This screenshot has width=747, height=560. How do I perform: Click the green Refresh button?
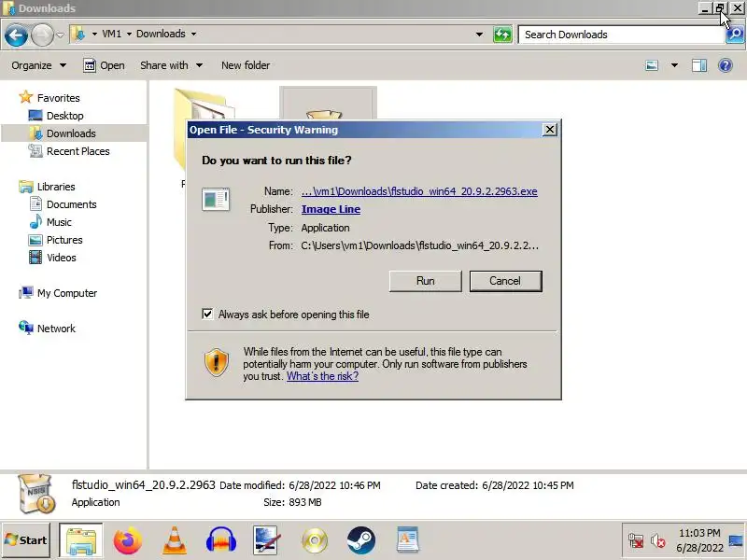[x=502, y=35]
